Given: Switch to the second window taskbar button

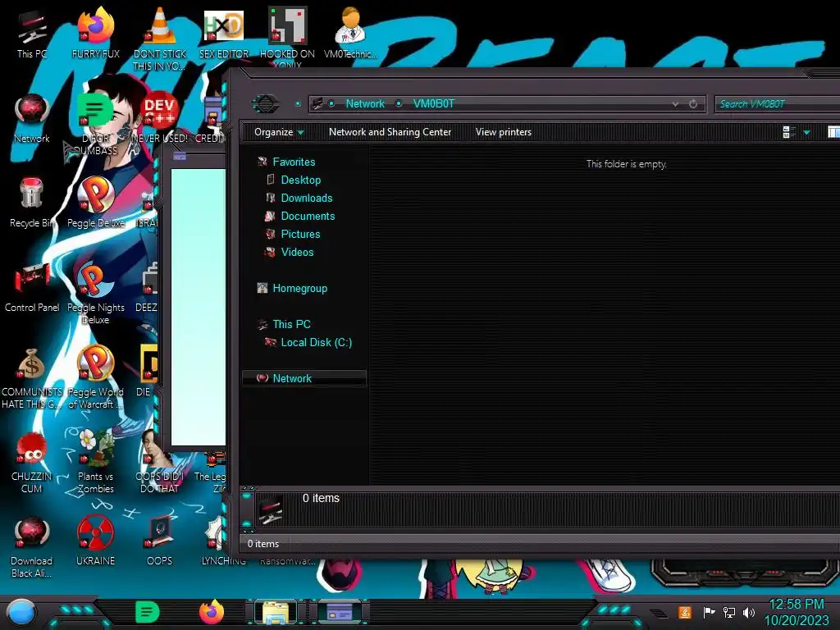Looking at the screenshot, I should (x=340, y=613).
